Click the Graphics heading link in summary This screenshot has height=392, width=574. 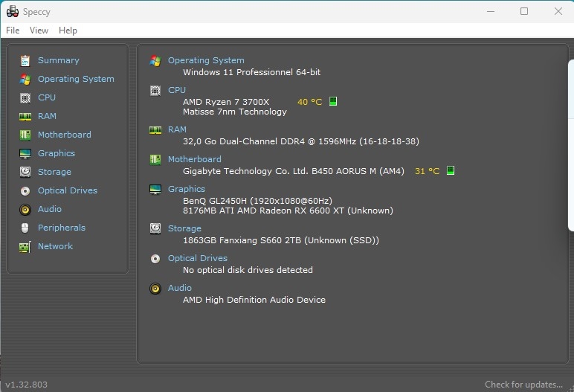click(x=187, y=189)
